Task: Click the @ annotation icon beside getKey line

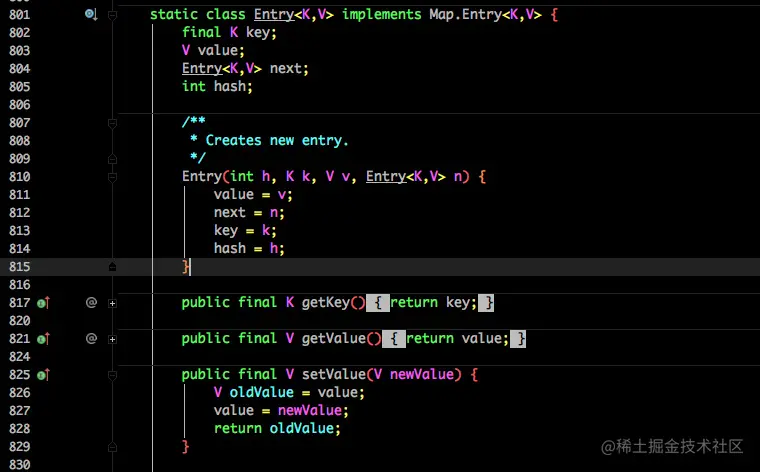Action: pyautogui.click(x=91, y=303)
